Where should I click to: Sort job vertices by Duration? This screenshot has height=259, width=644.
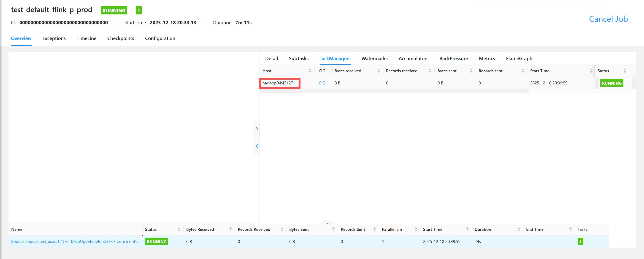click(519, 229)
